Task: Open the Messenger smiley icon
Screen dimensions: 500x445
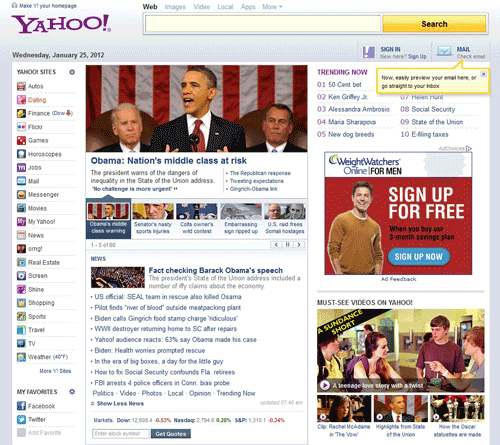Action: (21, 194)
